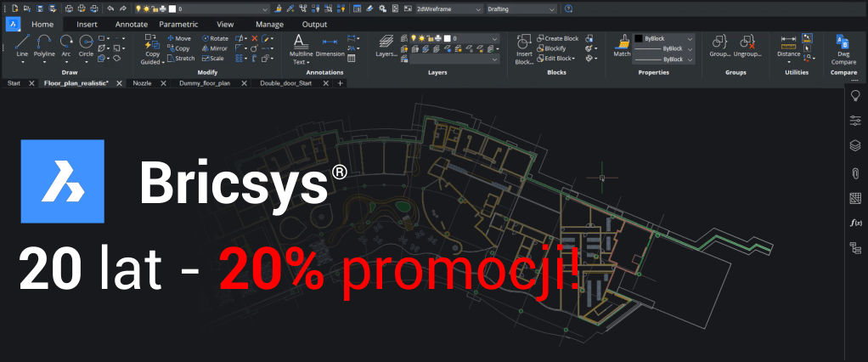868x362 pixels.
Task: Click Create Block button
Action: (557, 39)
